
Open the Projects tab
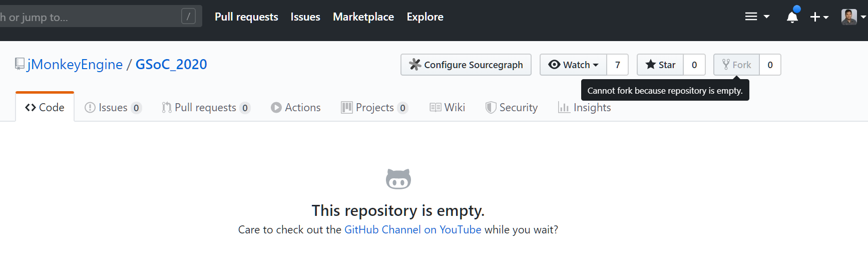pos(374,108)
